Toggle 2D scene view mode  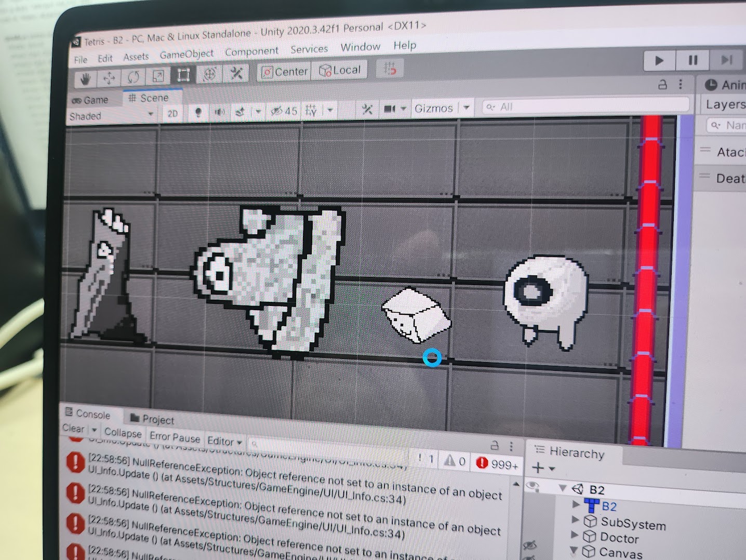tap(172, 114)
